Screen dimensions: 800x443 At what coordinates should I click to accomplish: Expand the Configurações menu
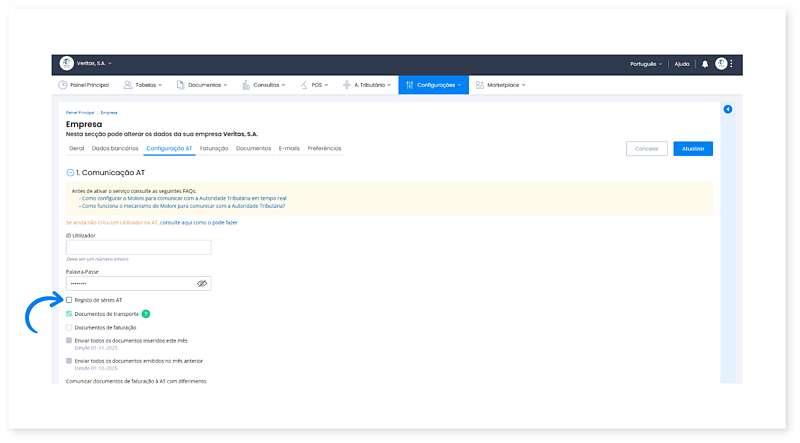434,85
